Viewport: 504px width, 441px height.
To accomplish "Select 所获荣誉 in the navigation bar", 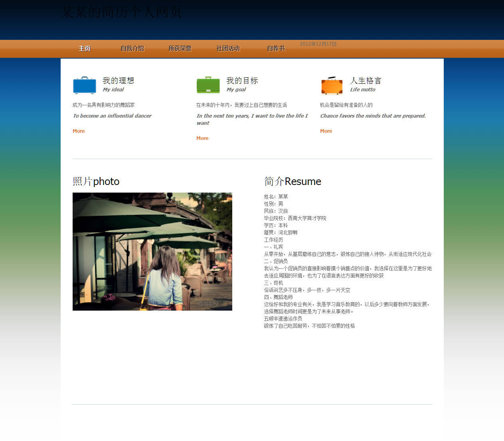I will click(x=180, y=49).
